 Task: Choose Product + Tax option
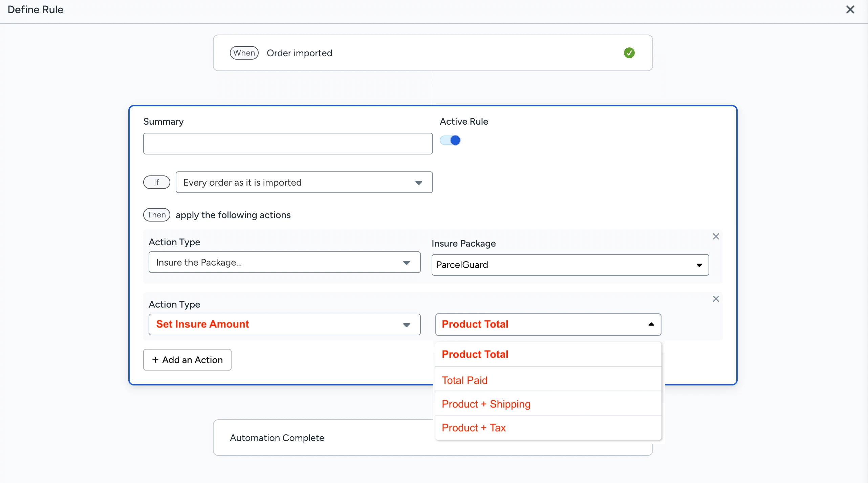pos(548,427)
